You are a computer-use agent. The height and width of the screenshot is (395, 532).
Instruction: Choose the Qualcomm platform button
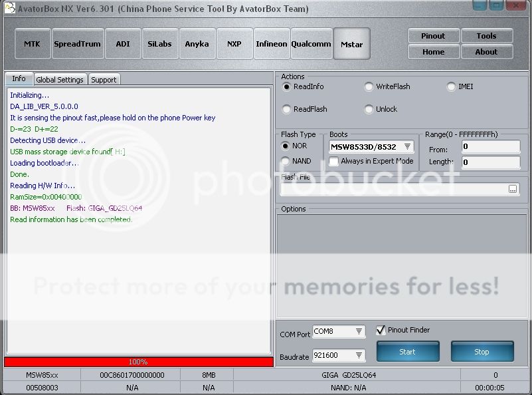(311, 44)
